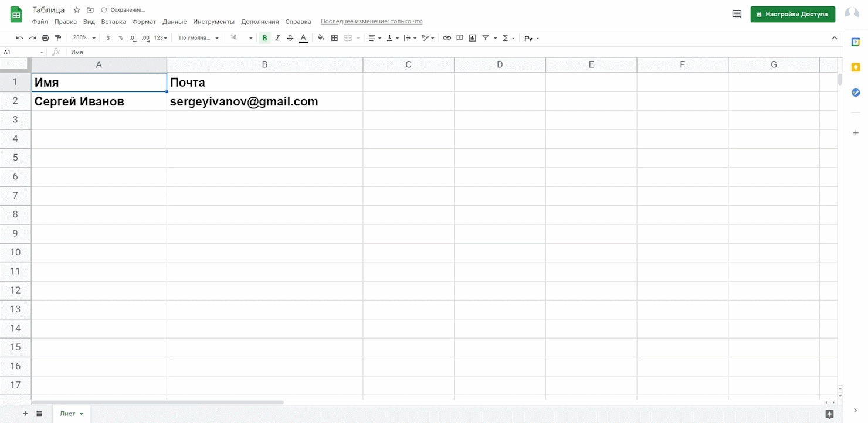Select the paint format roller tool

(x=57, y=38)
